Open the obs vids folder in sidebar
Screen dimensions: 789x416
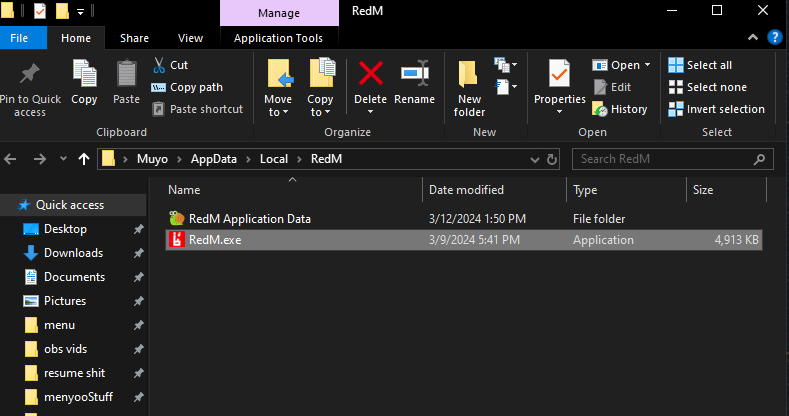(x=65, y=349)
